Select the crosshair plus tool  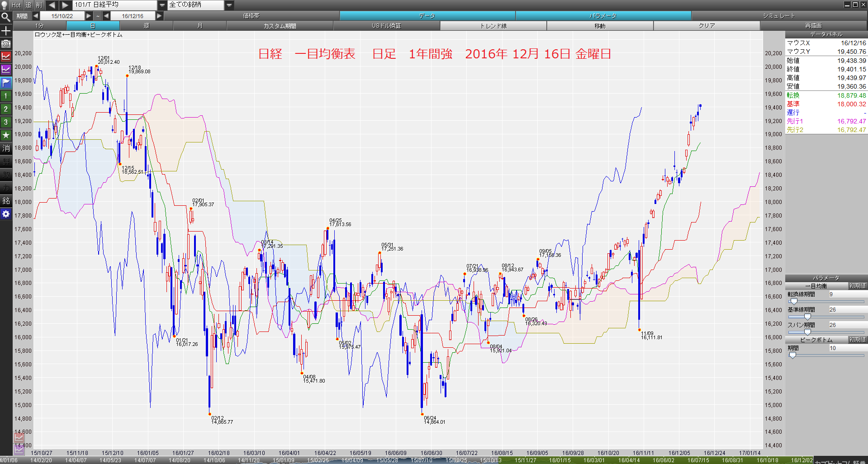(x=6, y=31)
